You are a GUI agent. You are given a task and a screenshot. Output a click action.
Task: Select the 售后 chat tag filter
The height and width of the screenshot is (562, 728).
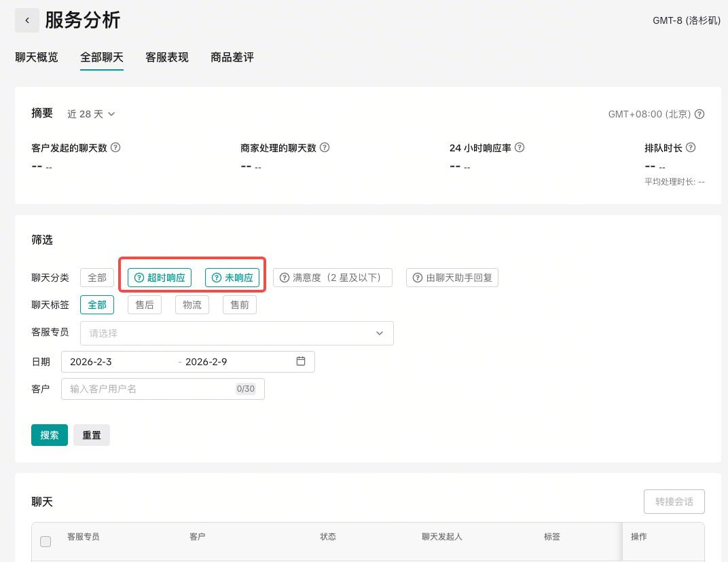[x=145, y=305]
